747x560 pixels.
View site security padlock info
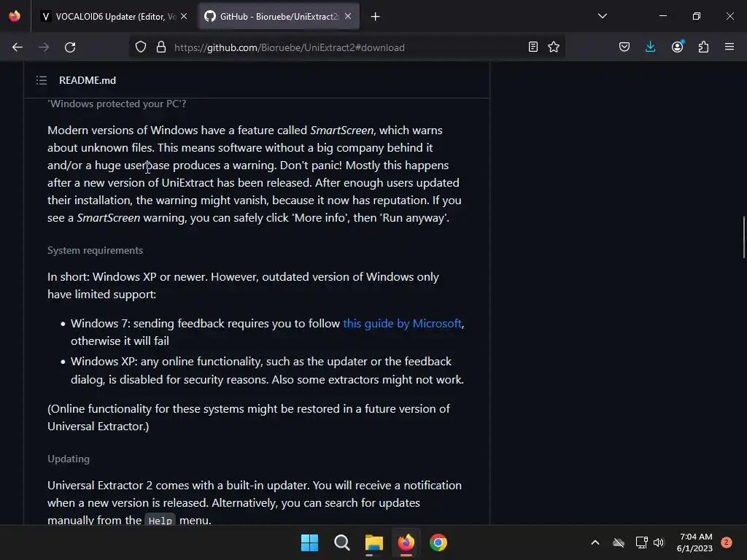(x=161, y=47)
